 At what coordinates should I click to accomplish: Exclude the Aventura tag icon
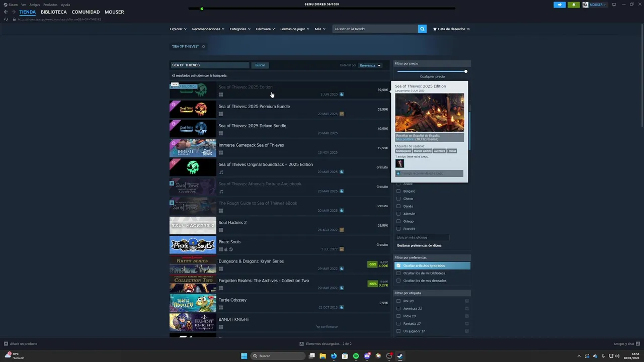467,308
